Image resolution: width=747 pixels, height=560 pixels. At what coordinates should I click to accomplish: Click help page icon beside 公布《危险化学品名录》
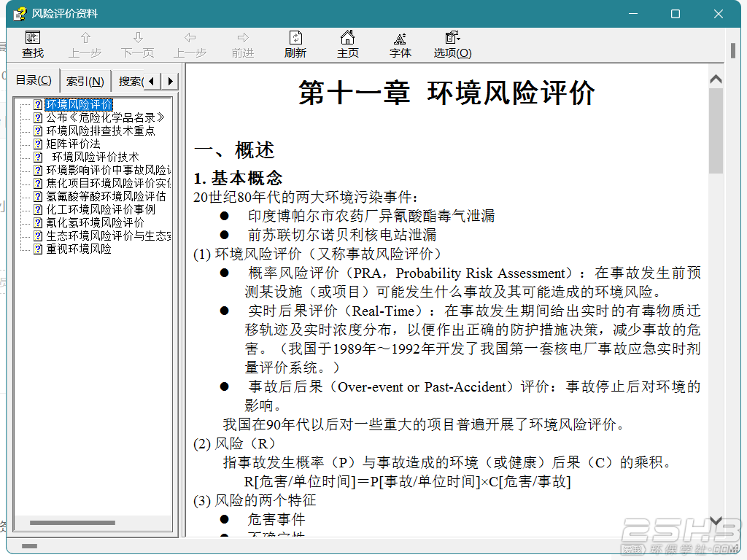pyautogui.click(x=39, y=117)
